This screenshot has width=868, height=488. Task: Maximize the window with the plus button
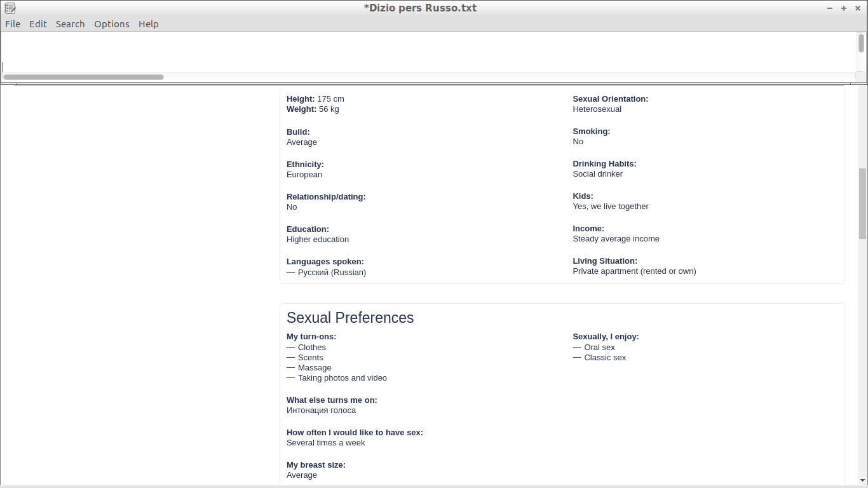(844, 8)
